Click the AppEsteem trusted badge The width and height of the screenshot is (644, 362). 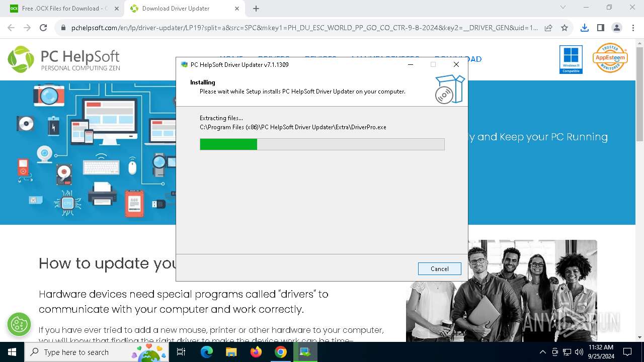click(x=610, y=58)
